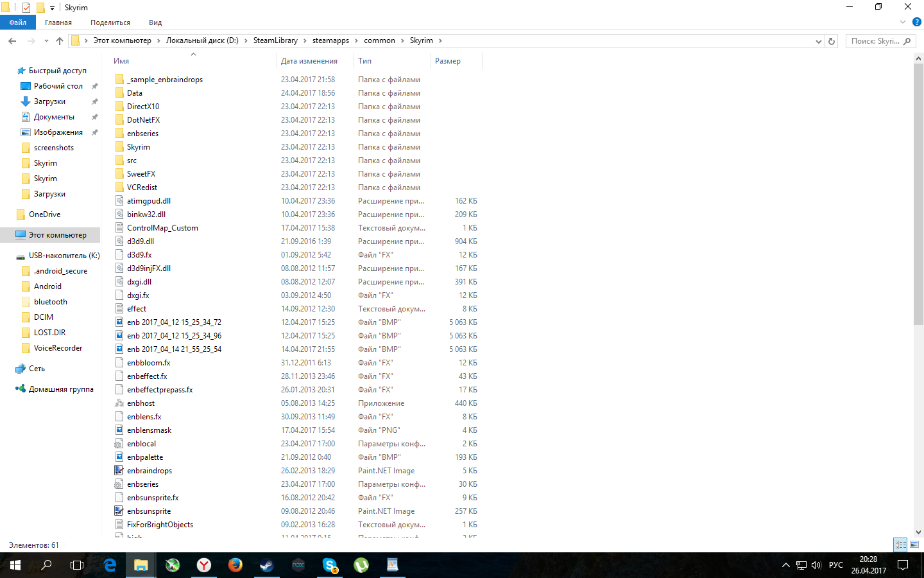Select file enb 2017_04_14 21_55_25_54
Screen dimensions: 924x578
coord(174,349)
